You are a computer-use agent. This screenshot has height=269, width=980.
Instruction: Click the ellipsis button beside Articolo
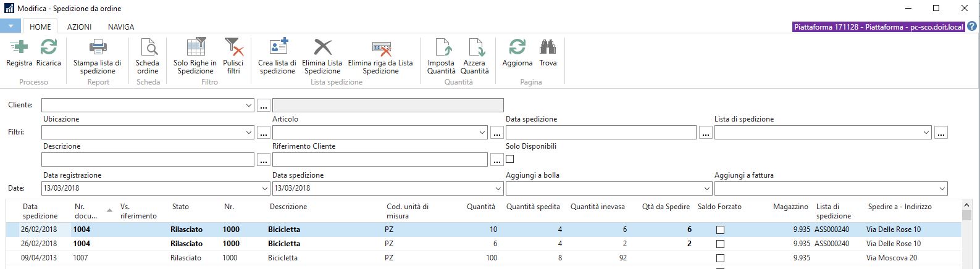click(497, 133)
